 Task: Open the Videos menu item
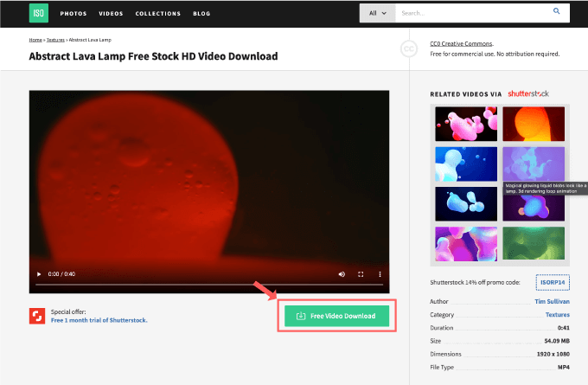(111, 14)
